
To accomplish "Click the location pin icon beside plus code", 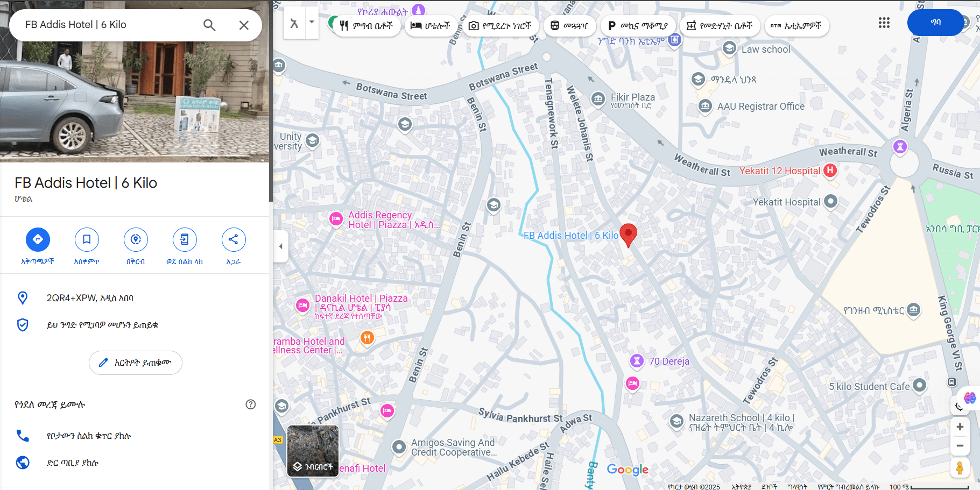I will click(x=23, y=298).
